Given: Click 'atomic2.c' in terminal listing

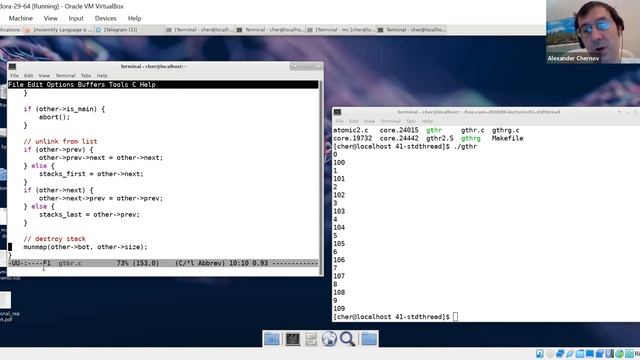Looking at the screenshot, I should (x=351, y=130).
